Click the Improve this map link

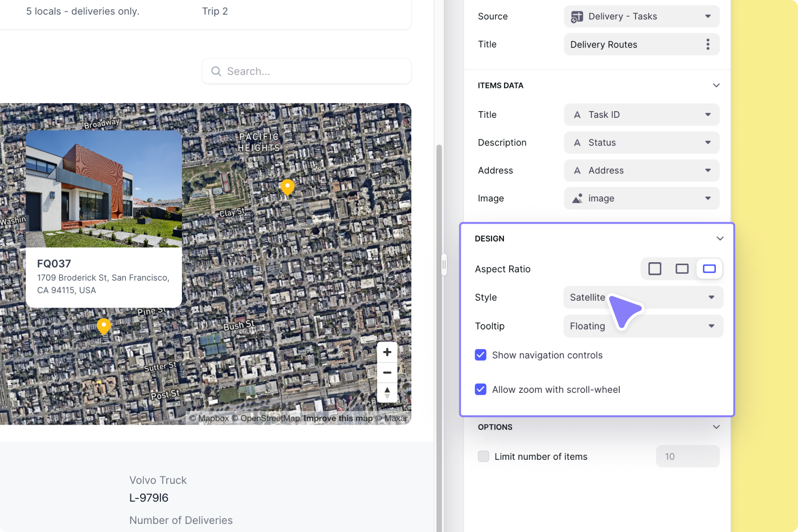pos(338,418)
